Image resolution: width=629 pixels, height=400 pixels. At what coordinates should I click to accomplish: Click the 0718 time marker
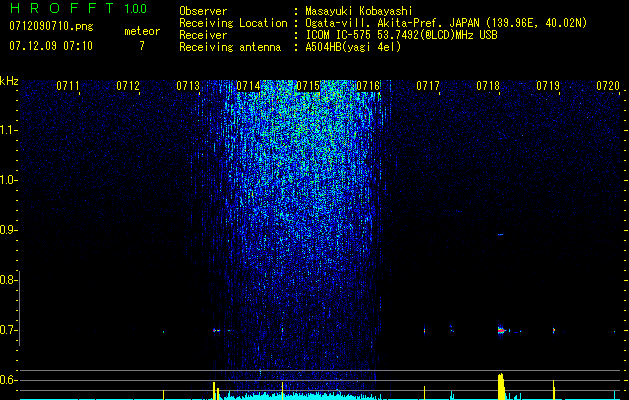(488, 86)
